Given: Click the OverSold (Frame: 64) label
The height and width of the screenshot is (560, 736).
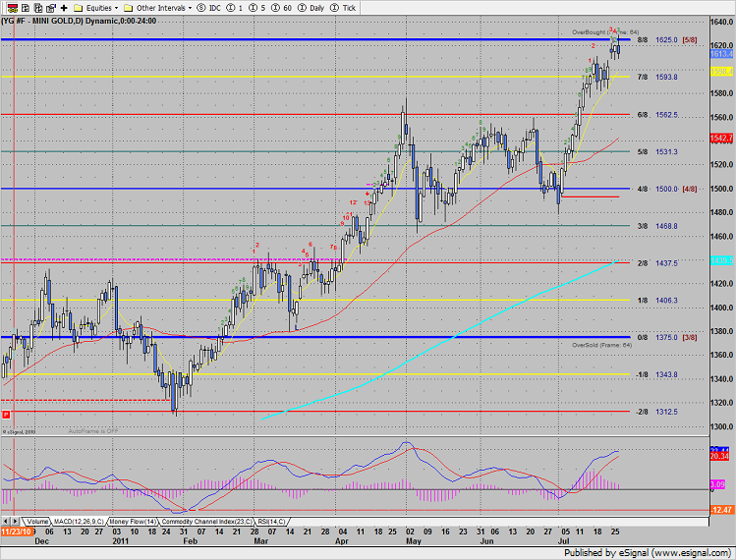Looking at the screenshot, I should point(601,345).
